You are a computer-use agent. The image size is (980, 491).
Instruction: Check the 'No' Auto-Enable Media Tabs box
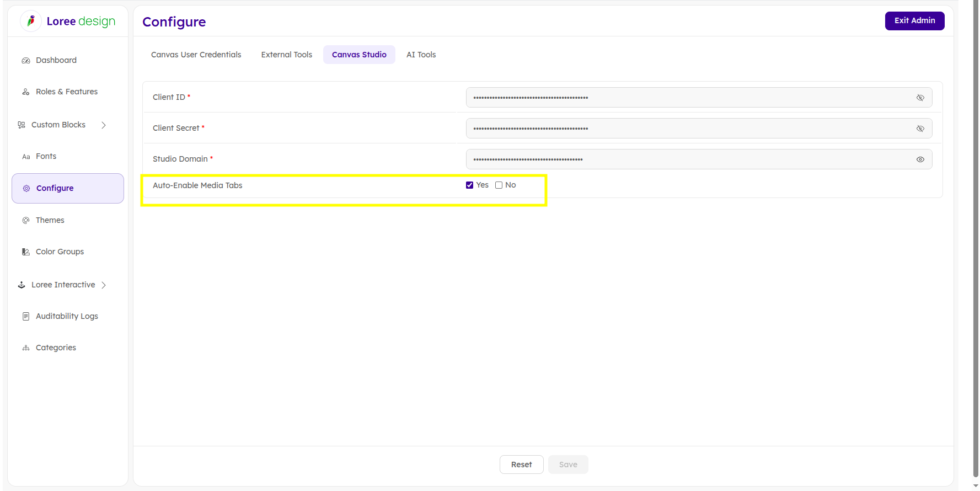[499, 185]
